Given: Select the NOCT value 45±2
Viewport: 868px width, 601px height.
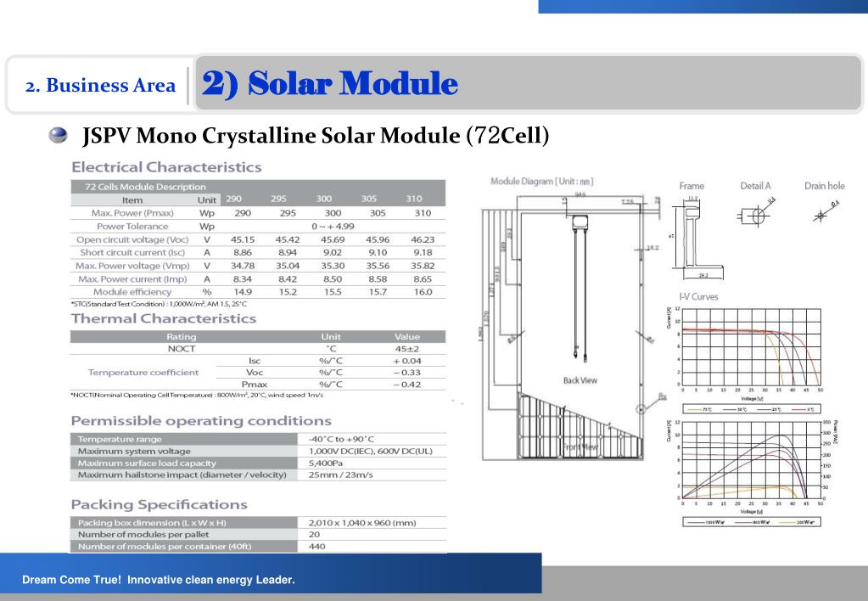Looking at the screenshot, I should (x=407, y=349).
